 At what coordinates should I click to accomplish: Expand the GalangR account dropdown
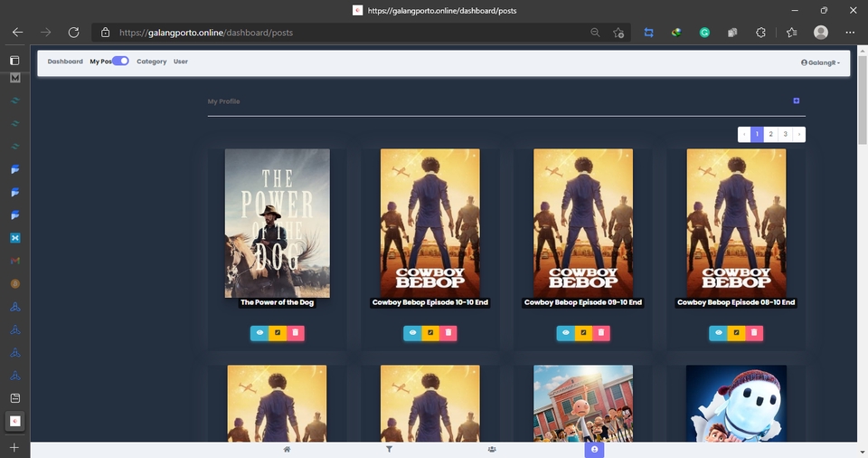[x=820, y=62]
